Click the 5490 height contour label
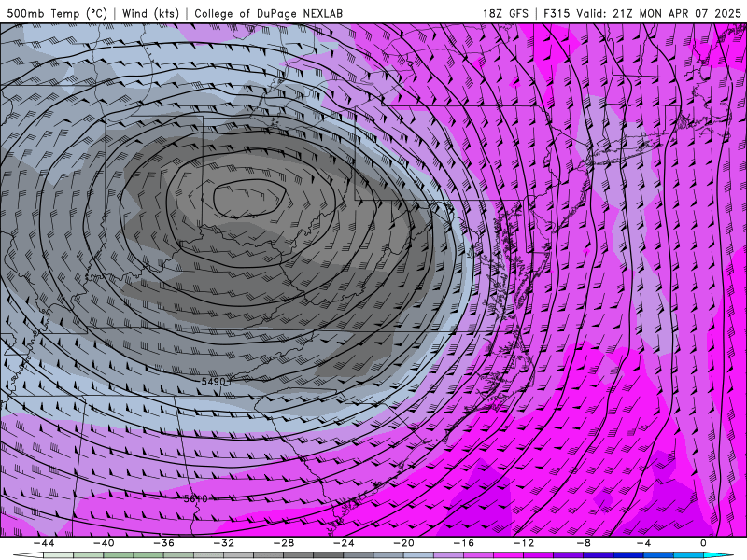The height and width of the screenshot is (560, 747). pos(213,382)
